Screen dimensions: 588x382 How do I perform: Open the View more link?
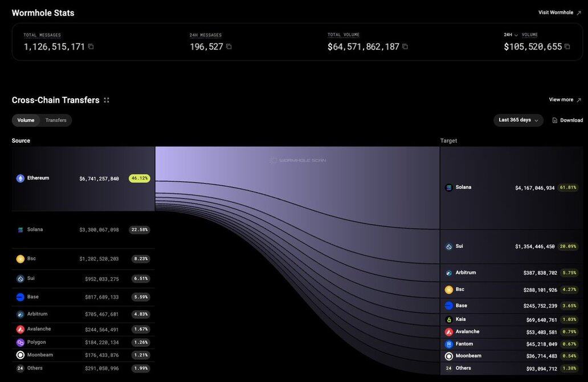pyautogui.click(x=565, y=100)
